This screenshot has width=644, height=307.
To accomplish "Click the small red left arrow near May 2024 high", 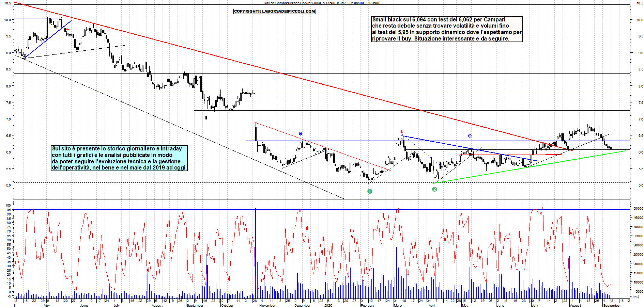I will click(x=67, y=29).
